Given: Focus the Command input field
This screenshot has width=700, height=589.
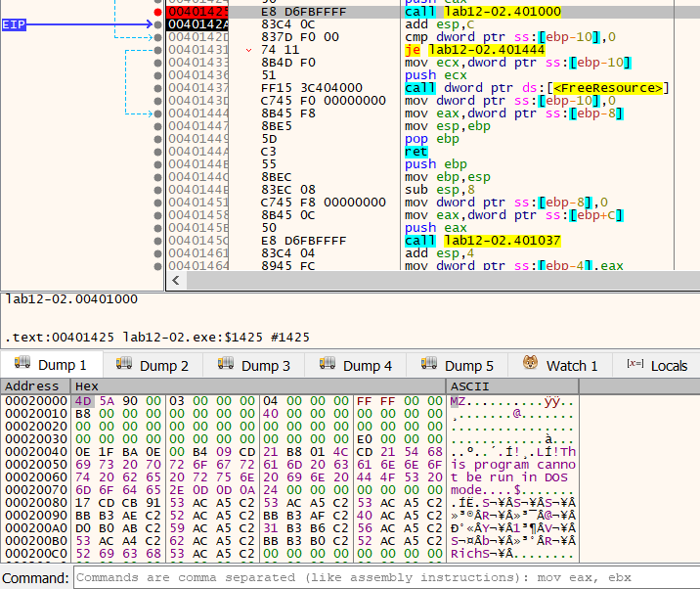Looking at the screenshot, I should pos(381,578).
